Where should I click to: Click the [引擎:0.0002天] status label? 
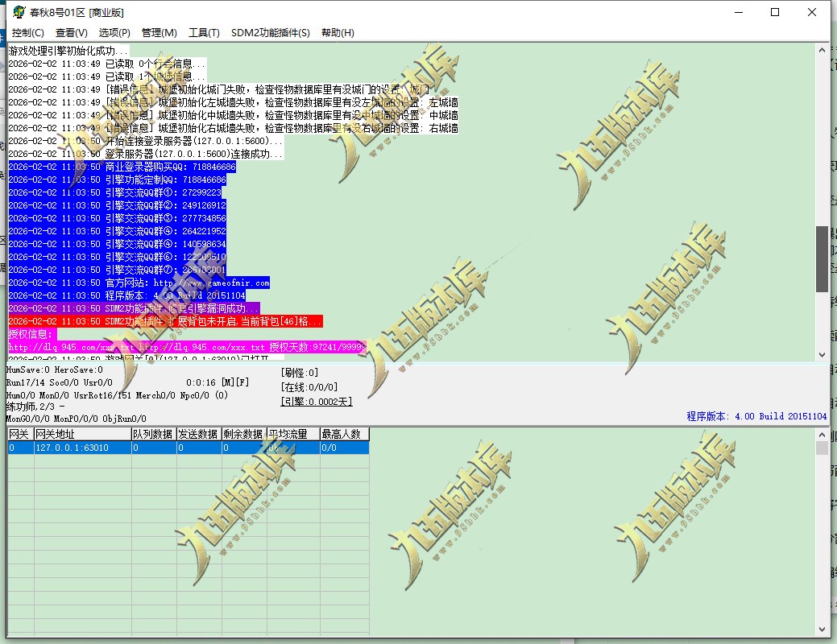click(x=317, y=402)
